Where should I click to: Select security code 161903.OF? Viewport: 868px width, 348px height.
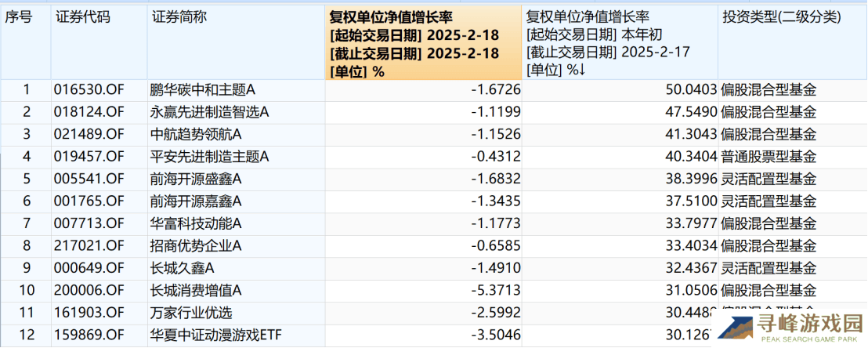coord(89,313)
